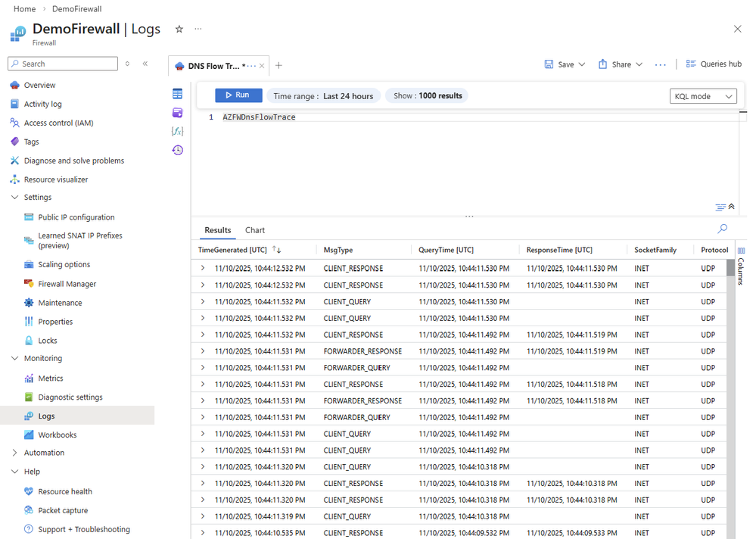Open Resource health

(x=65, y=492)
